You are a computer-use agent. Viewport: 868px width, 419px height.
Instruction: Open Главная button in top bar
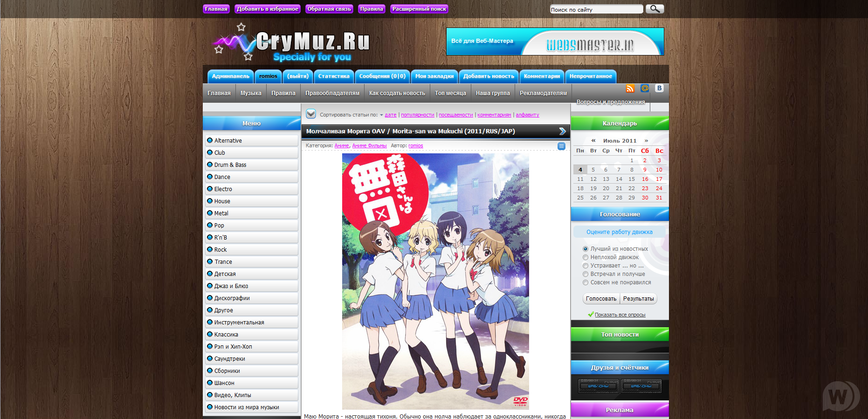(x=216, y=9)
